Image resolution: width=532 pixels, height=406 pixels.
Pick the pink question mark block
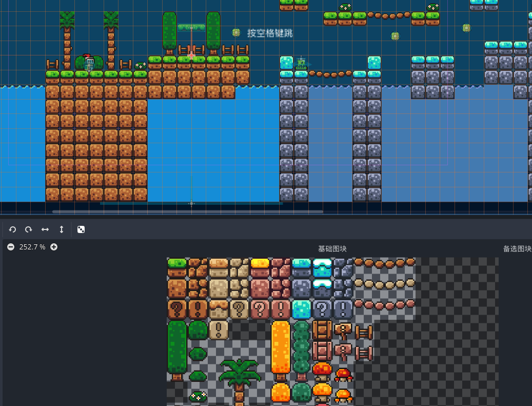click(x=260, y=310)
